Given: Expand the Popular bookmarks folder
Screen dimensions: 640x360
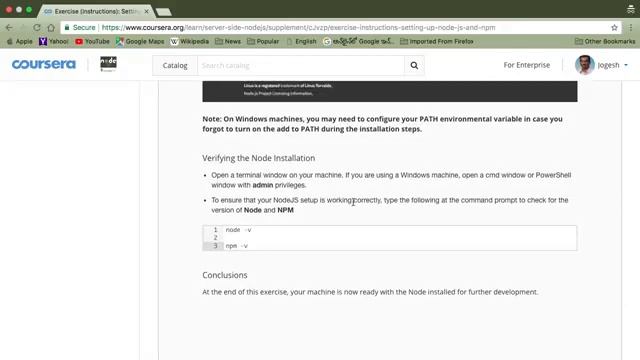Looking at the screenshot, I should click(x=263, y=41).
